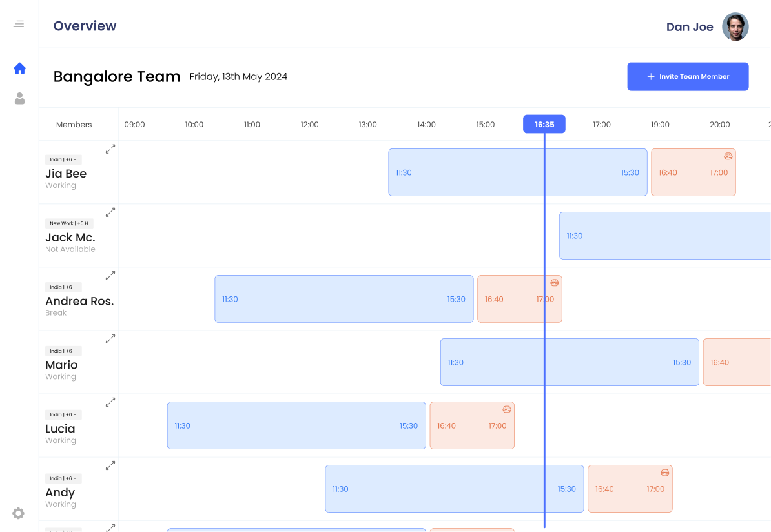This screenshot has width=771, height=532.
Task: Click the break icon on Lucia's orange block
Action: coord(507,409)
